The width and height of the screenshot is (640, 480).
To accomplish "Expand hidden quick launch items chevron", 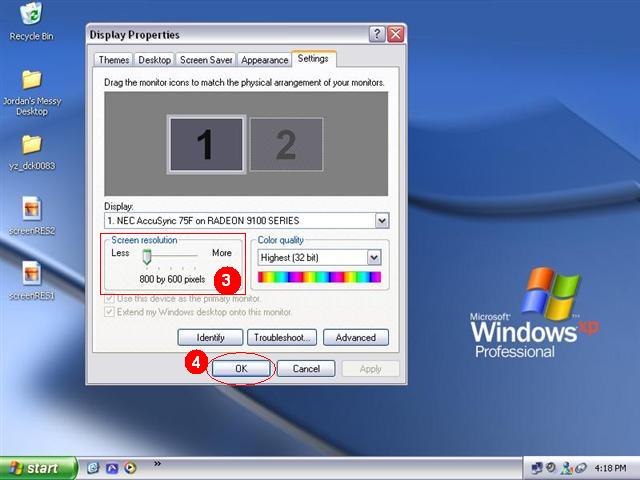I will click(x=157, y=463).
